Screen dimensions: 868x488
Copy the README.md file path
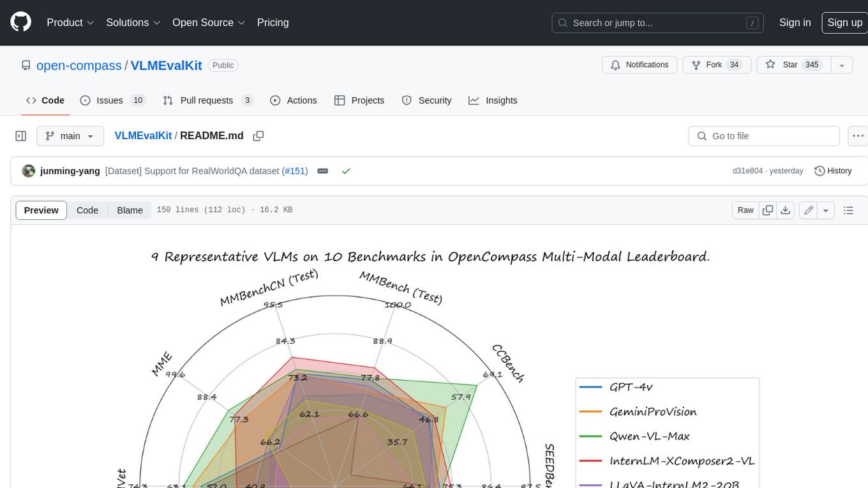[x=258, y=136]
